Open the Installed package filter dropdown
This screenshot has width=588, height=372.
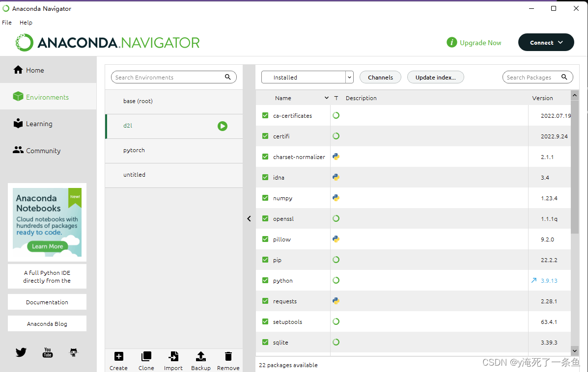(307, 77)
